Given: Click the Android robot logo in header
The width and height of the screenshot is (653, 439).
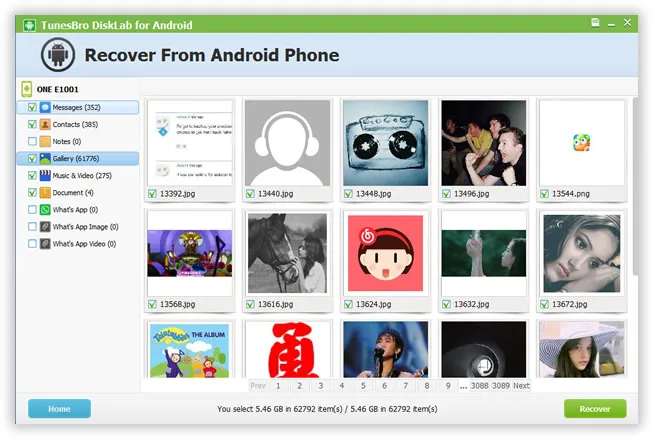Looking at the screenshot, I should click(58, 55).
